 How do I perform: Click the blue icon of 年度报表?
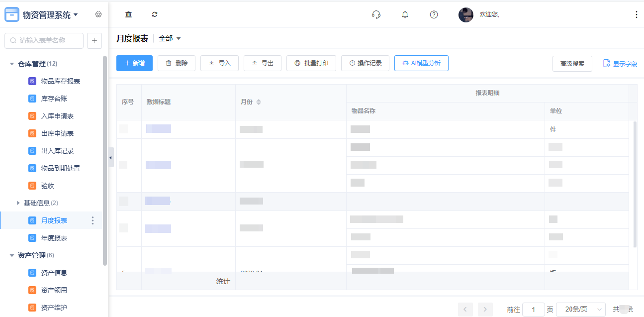32,238
